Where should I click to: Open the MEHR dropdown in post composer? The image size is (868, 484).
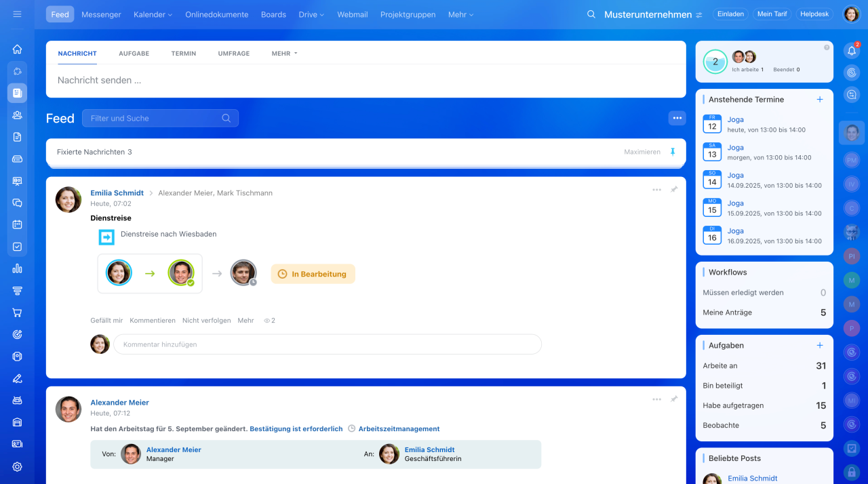click(284, 53)
